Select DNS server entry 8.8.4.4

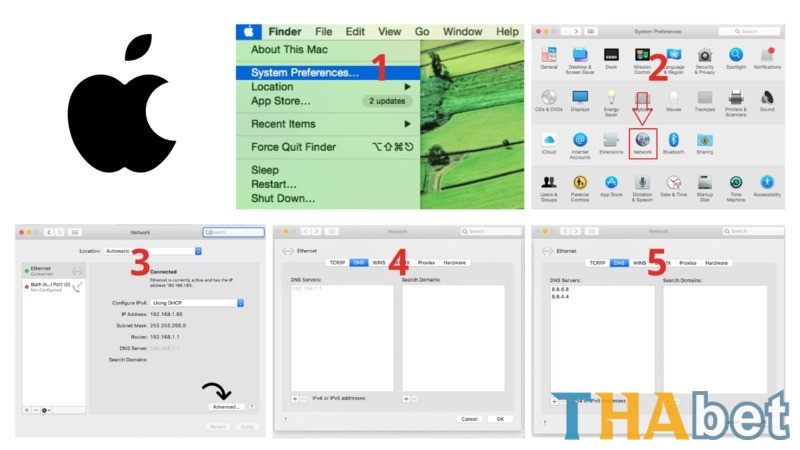(x=560, y=296)
